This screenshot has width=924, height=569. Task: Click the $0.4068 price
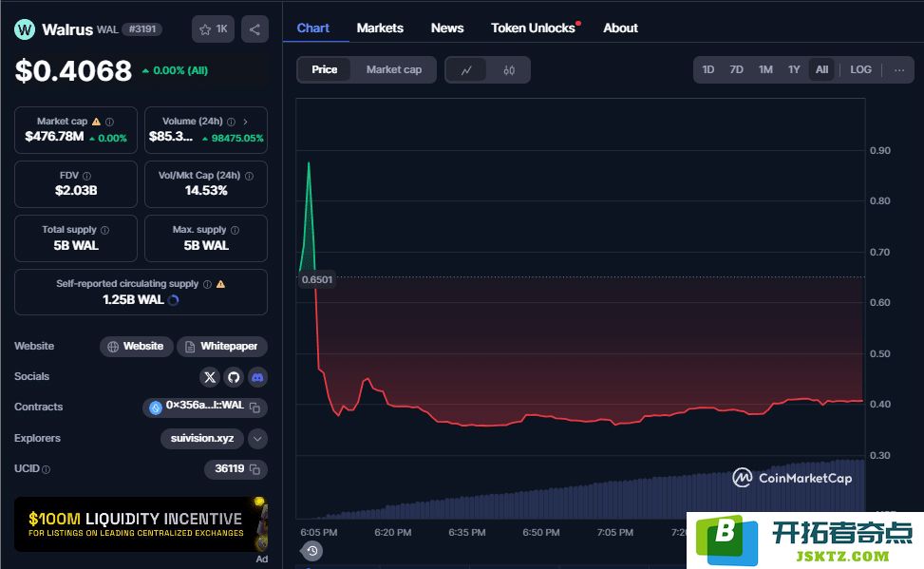pyautogui.click(x=73, y=70)
